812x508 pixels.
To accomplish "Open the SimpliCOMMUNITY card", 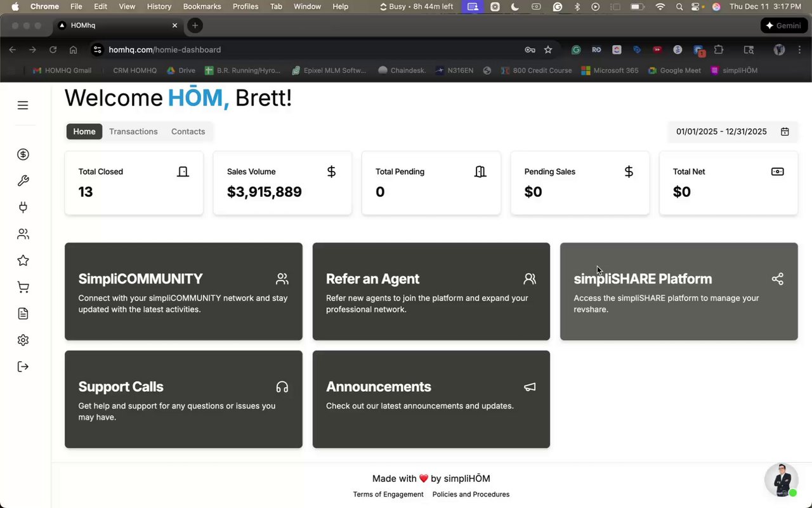I will click(x=183, y=291).
